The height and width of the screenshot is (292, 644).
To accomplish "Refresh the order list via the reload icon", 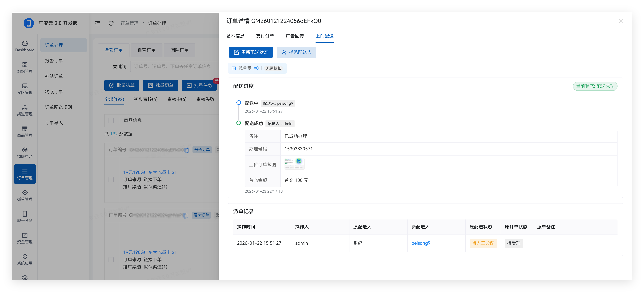I will (111, 23).
